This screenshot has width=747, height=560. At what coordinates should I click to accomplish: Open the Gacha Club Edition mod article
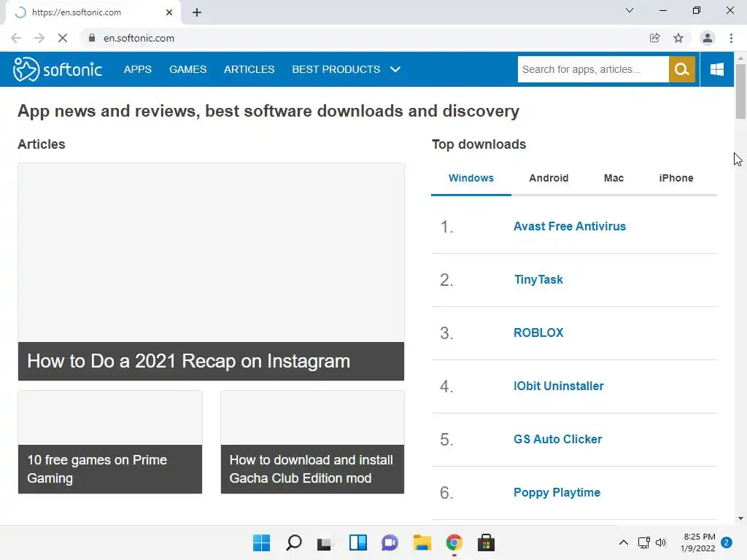312,443
